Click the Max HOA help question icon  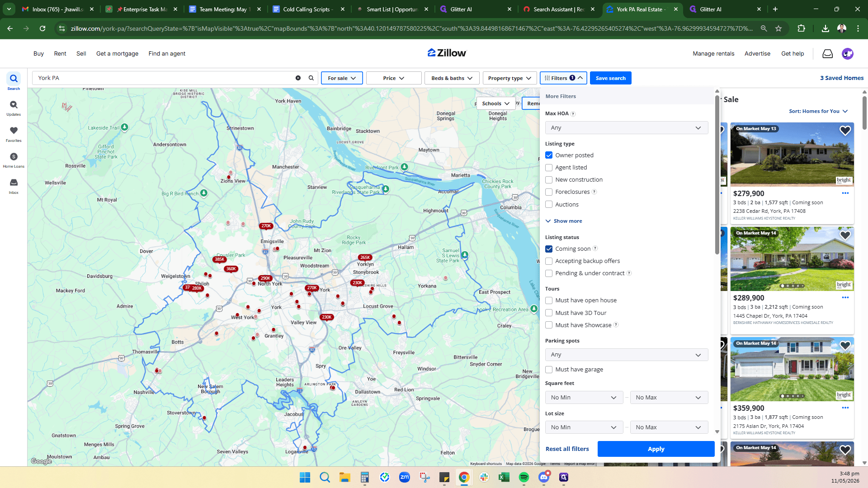tap(573, 114)
